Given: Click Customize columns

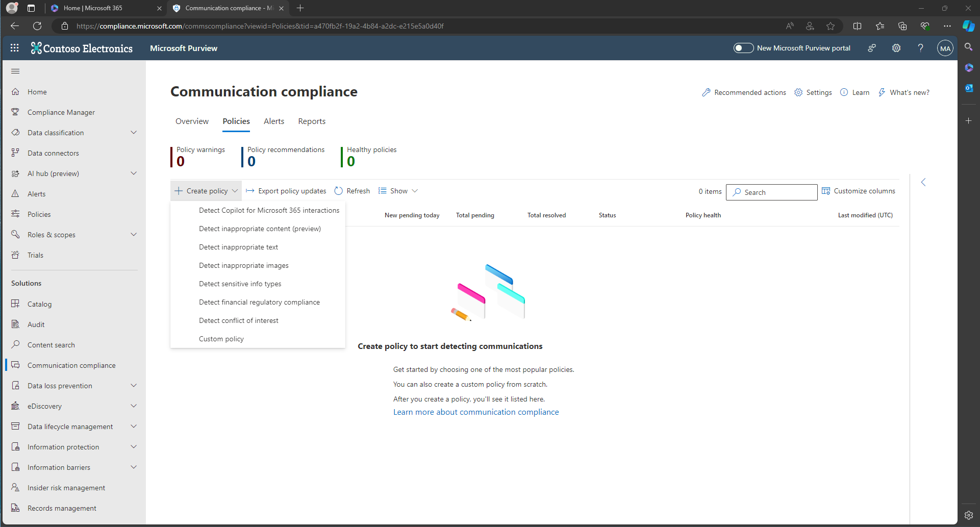Looking at the screenshot, I should [859, 191].
